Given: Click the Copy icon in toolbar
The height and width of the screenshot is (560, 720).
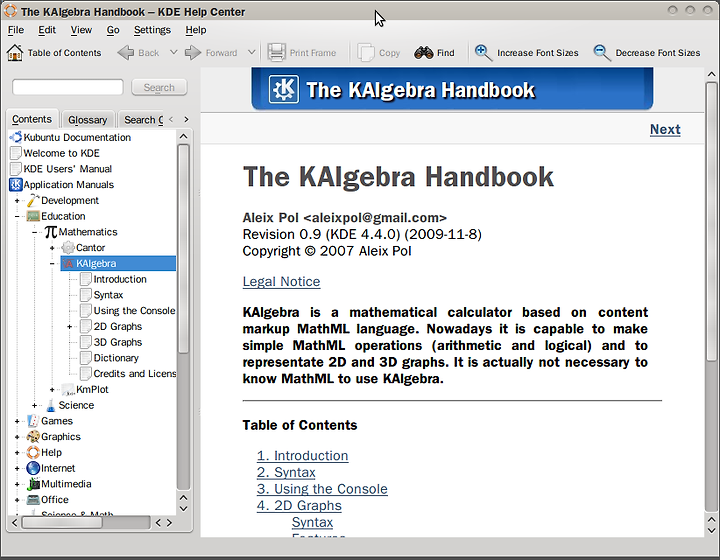Looking at the screenshot, I should (366, 53).
